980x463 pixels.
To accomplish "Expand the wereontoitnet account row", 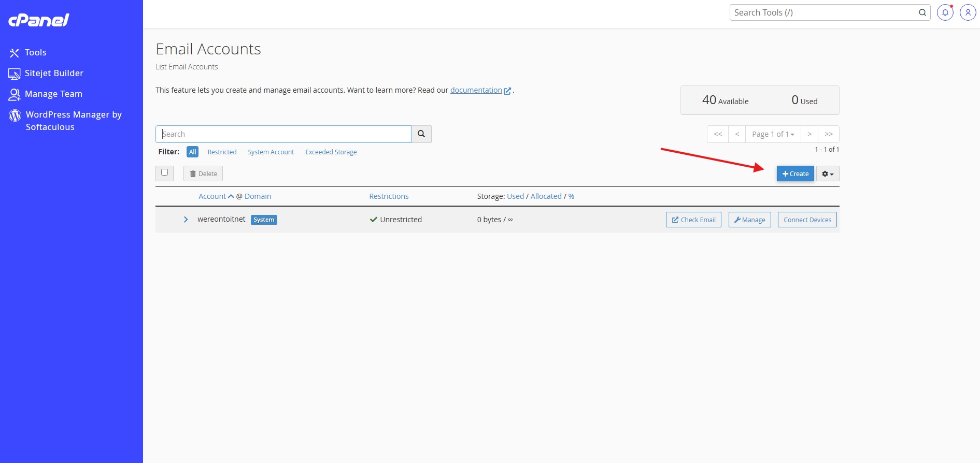I will coord(186,220).
